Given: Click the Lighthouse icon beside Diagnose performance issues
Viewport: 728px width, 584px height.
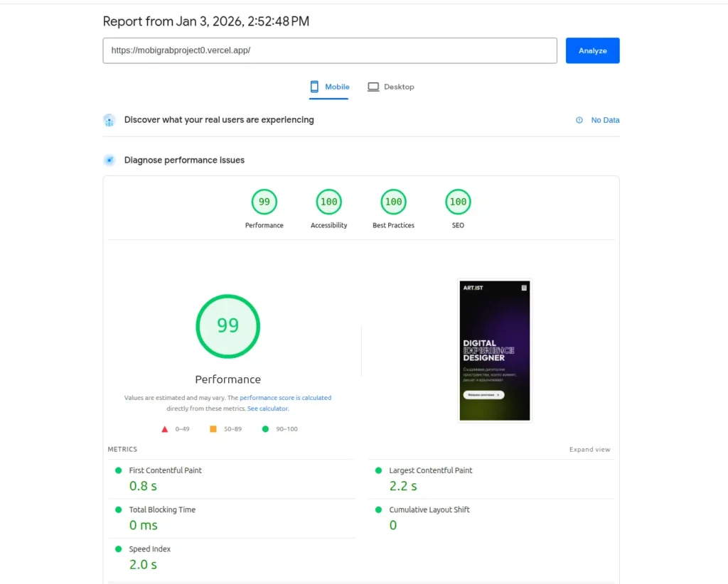Looking at the screenshot, I should coord(109,160).
